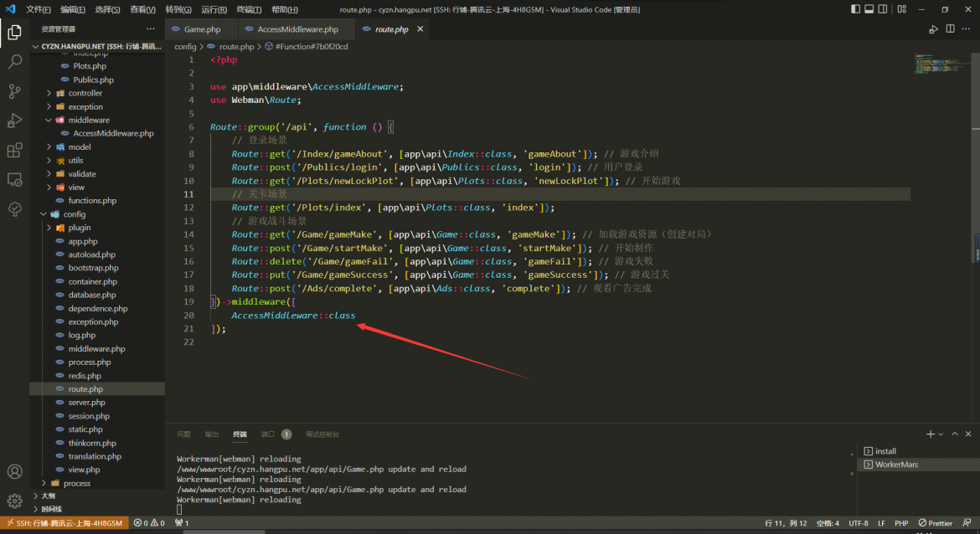Image resolution: width=980 pixels, height=534 pixels.
Task: Split the editor to the right
Action: pos(950,28)
